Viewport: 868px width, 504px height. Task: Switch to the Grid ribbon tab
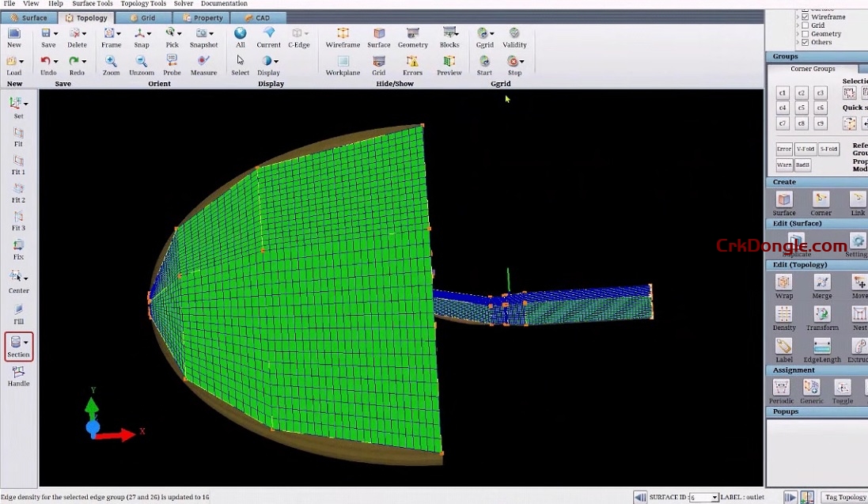pos(144,17)
